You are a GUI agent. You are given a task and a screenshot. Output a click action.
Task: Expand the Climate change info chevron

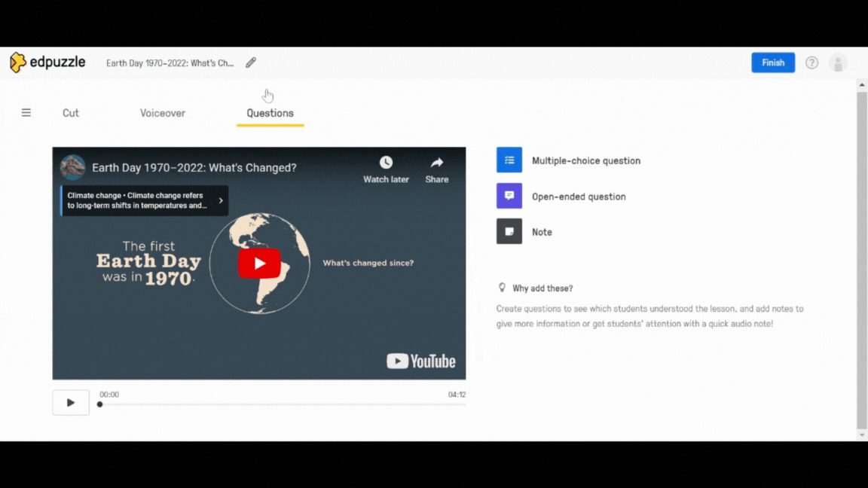pos(221,201)
